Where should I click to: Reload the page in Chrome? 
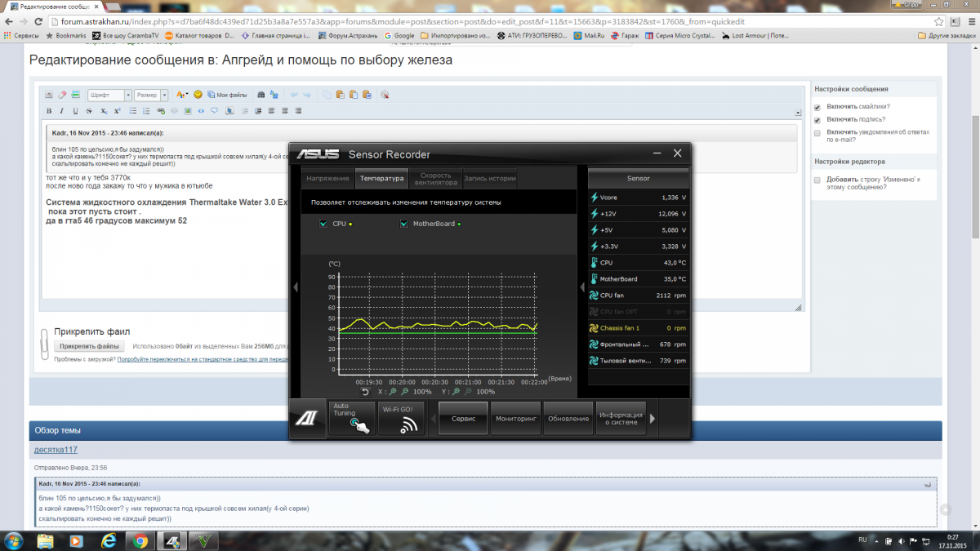39,21
